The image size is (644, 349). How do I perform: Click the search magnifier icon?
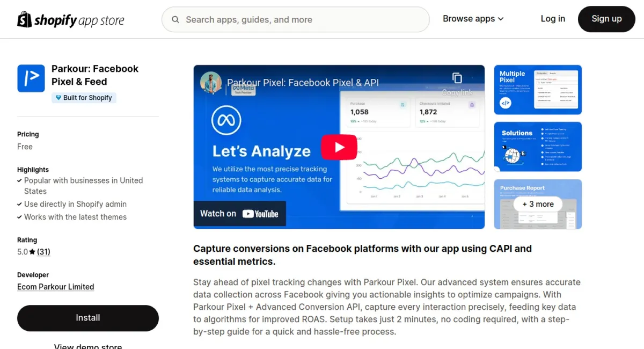175,19
